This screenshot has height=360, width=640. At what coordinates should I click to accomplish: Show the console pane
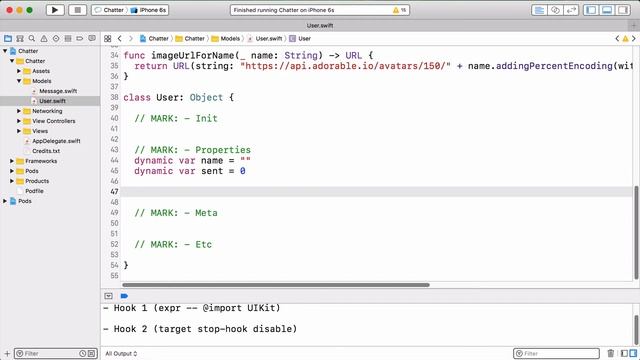point(633,353)
